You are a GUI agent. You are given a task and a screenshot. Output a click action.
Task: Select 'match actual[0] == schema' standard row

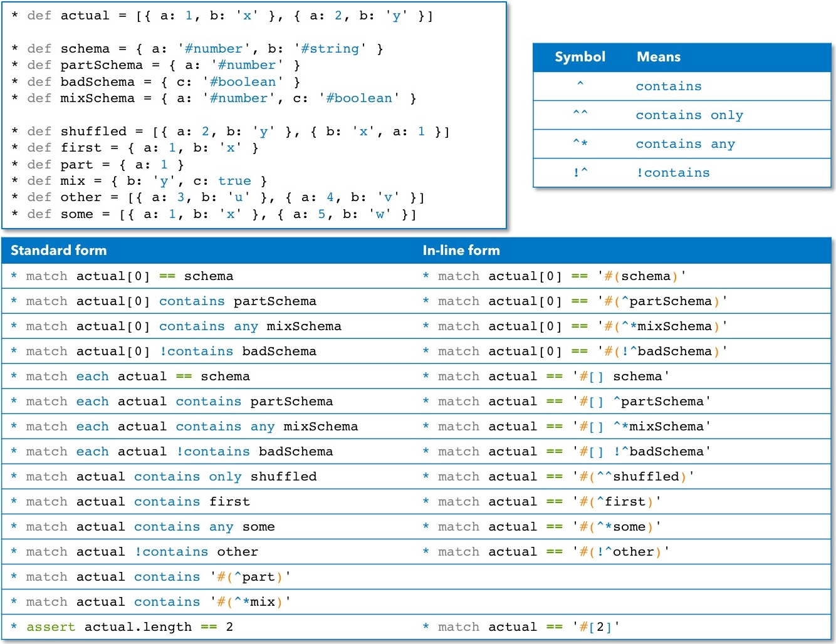pos(122,276)
